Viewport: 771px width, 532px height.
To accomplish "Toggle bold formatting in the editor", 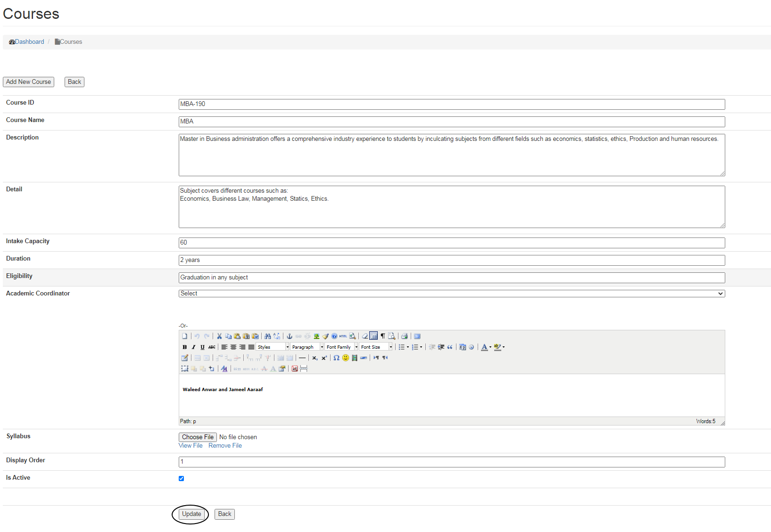I will [x=184, y=347].
